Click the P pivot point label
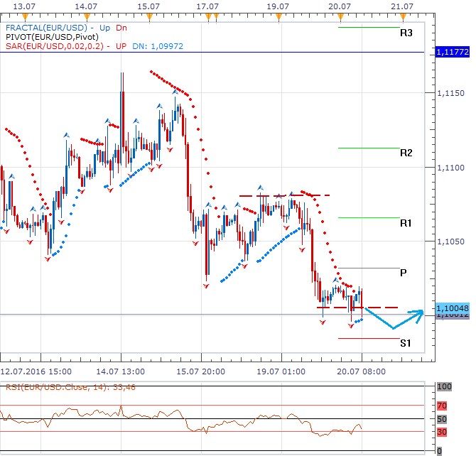 tap(404, 273)
